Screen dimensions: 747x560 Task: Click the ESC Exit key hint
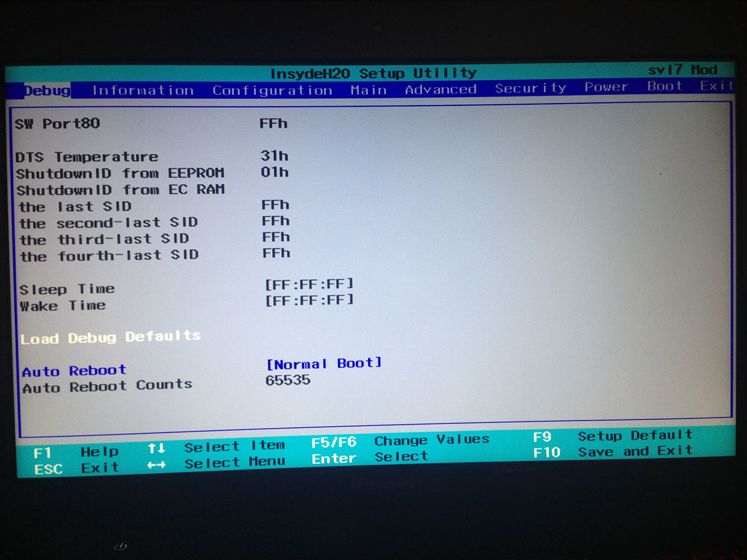pos(77,468)
